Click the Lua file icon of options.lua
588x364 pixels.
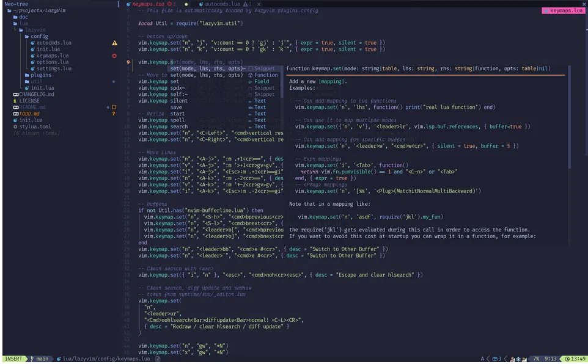(x=32, y=62)
